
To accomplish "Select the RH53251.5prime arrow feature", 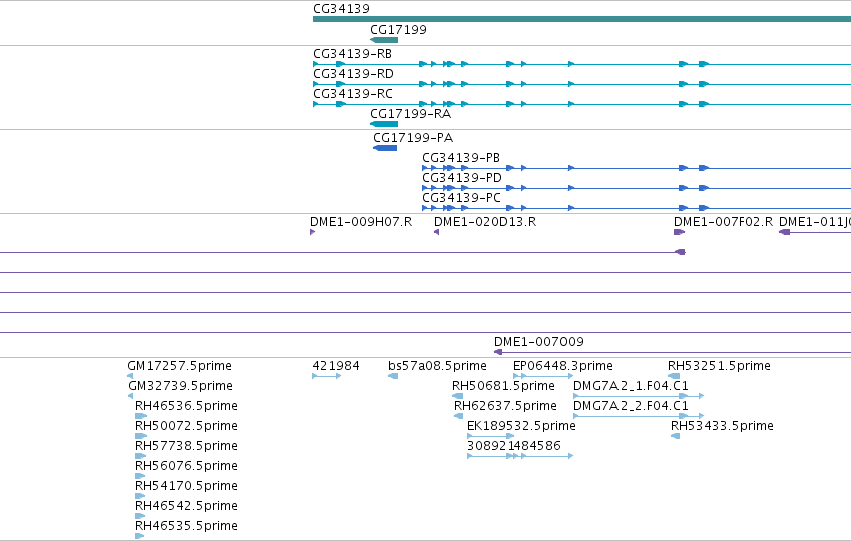I will (674, 376).
